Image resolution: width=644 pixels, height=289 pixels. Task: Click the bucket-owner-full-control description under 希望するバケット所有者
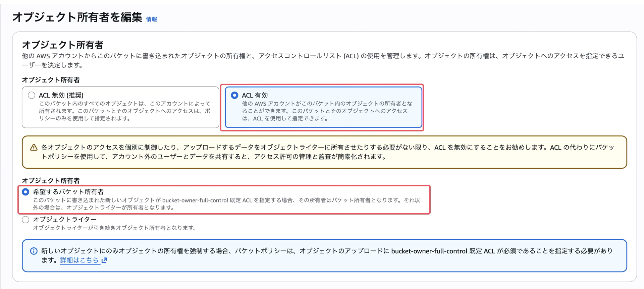tap(226, 204)
